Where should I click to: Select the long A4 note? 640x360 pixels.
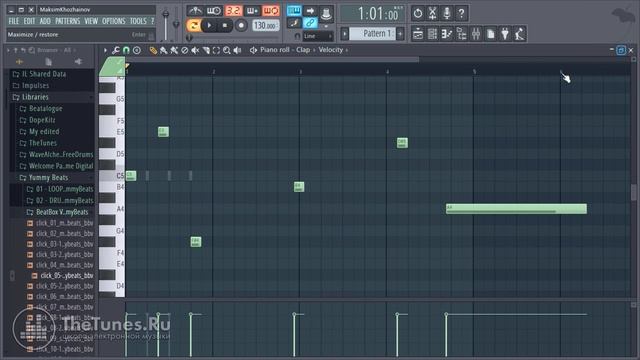(x=516, y=209)
